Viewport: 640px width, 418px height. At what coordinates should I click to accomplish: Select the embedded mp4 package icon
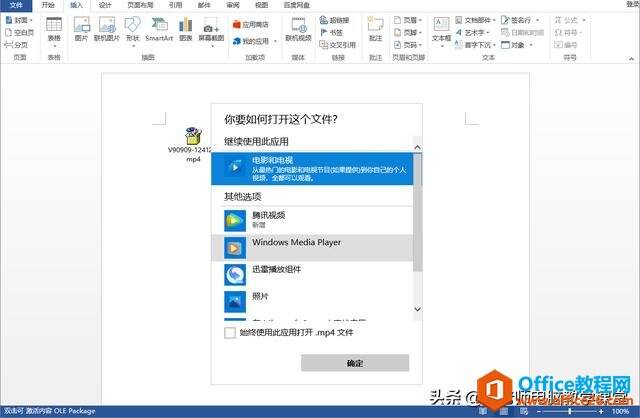point(193,136)
